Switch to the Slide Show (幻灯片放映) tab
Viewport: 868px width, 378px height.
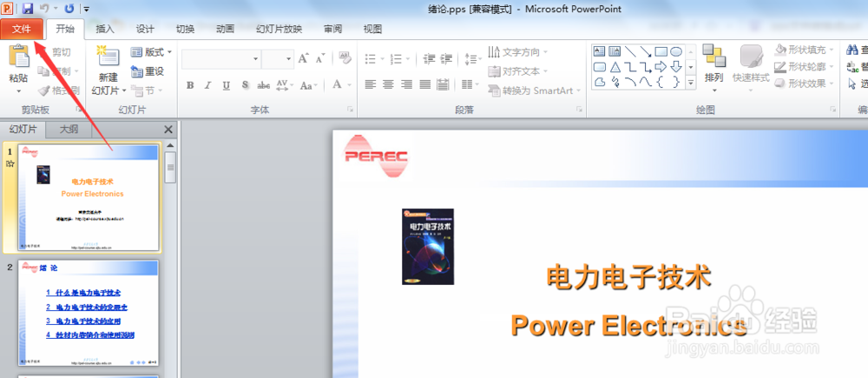[x=279, y=30]
